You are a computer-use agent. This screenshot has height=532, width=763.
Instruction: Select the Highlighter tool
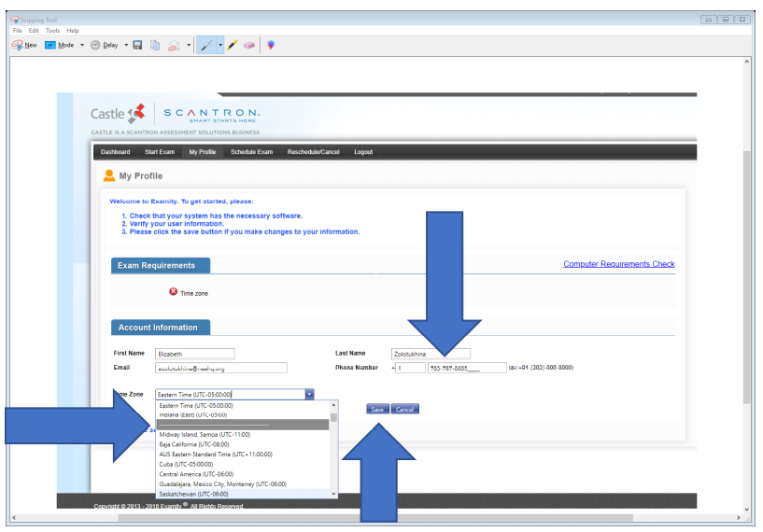(233, 45)
